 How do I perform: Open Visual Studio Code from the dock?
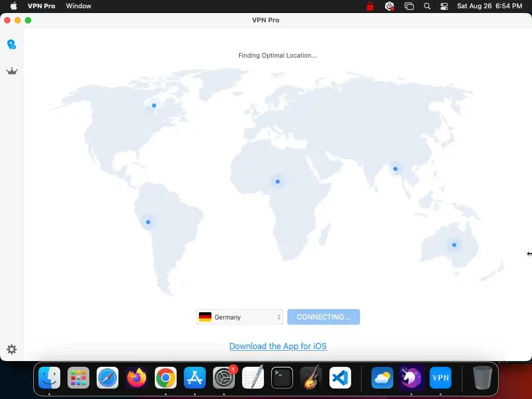(x=340, y=377)
